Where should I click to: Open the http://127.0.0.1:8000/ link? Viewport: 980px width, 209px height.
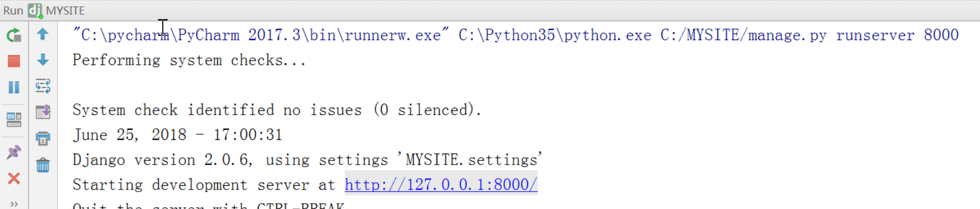441,185
